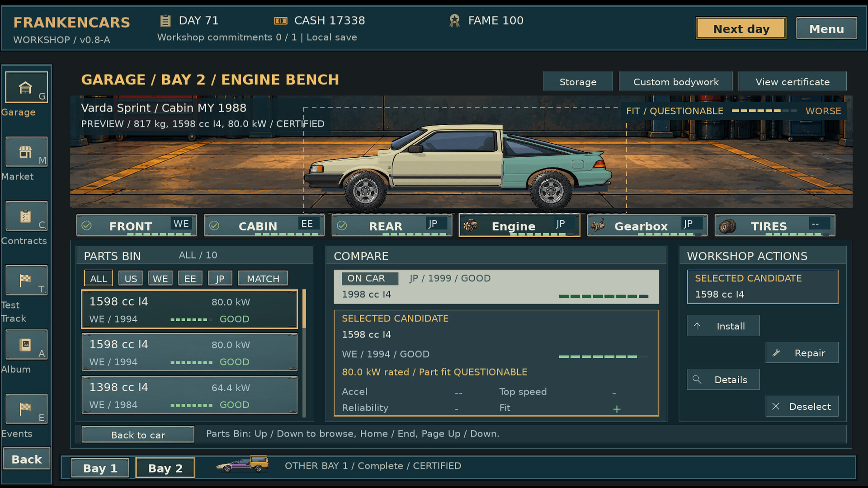
Task: Filter parts bin by WE
Action: pyautogui.click(x=160, y=278)
